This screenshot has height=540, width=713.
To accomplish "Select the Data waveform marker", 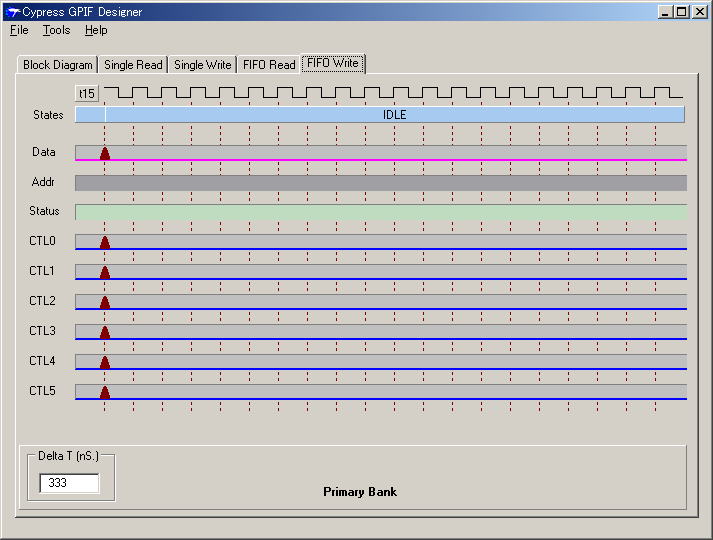I will (105, 153).
